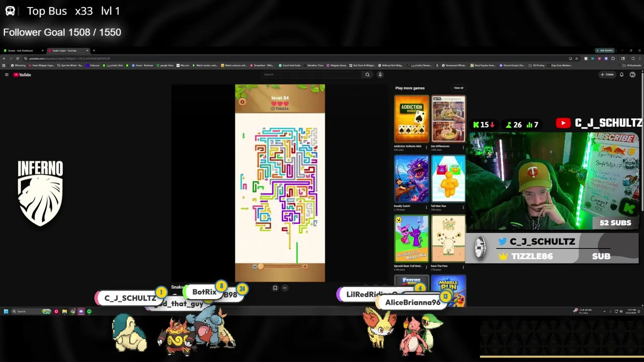Open options menu for Tall Man Run
644x362 pixels.
[x=463, y=207]
